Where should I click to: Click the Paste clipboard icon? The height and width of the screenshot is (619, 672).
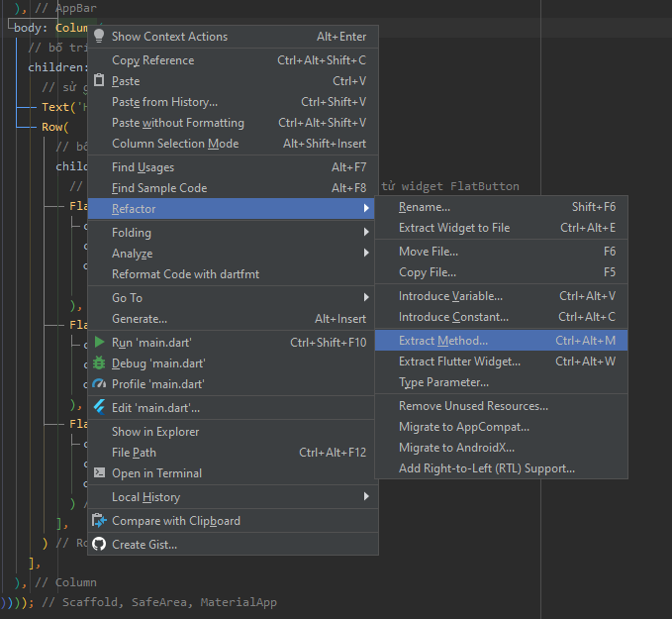coord(99,81)
